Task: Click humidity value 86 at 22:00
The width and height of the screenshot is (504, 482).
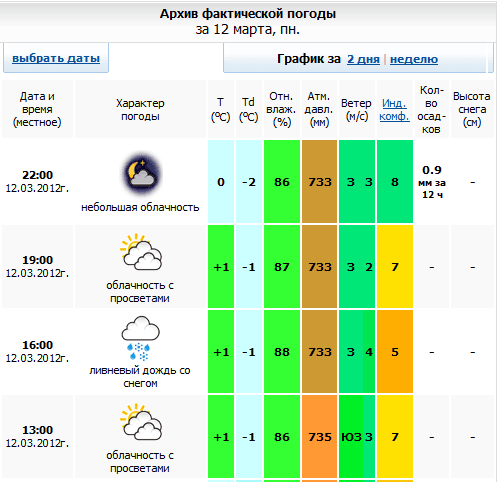Action: click(282, 182)
